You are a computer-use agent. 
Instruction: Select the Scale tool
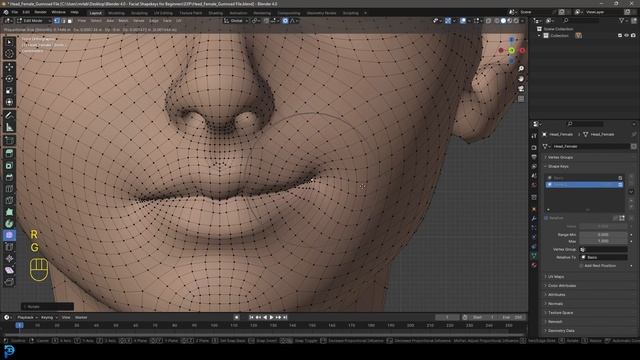(x=9, y=91)
